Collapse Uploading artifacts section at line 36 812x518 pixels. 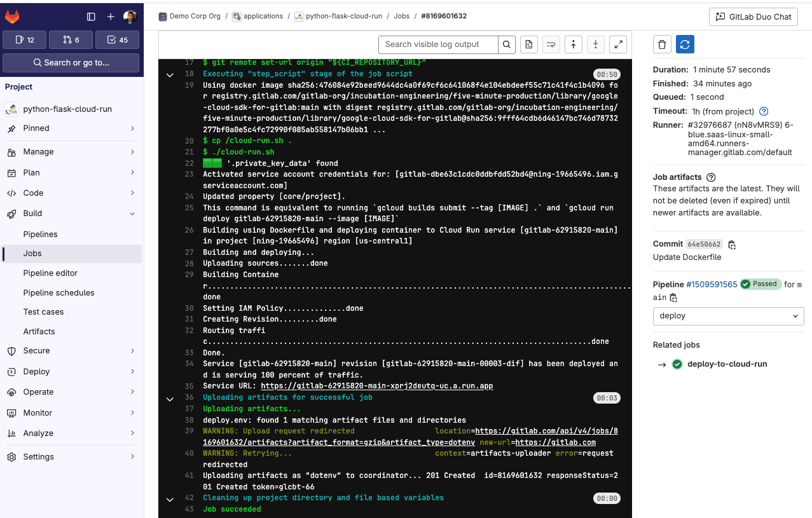point(170,399)
